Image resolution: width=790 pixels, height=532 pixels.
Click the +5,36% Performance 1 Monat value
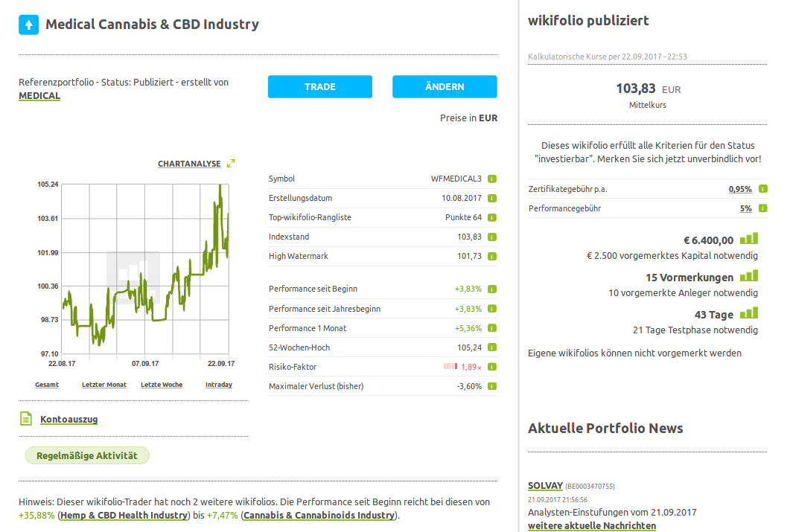pos(468,328)
